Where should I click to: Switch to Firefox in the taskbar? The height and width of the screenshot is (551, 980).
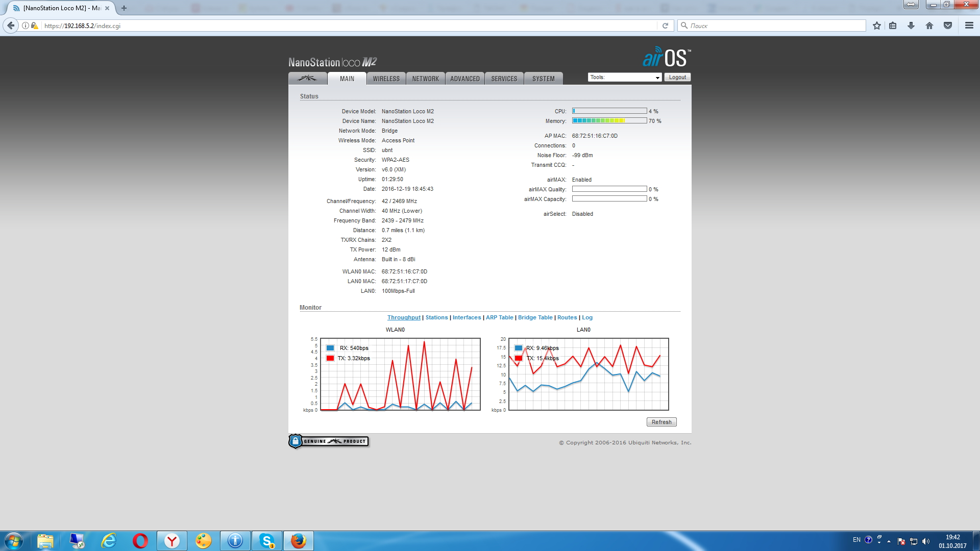click(x=299, y=541)
